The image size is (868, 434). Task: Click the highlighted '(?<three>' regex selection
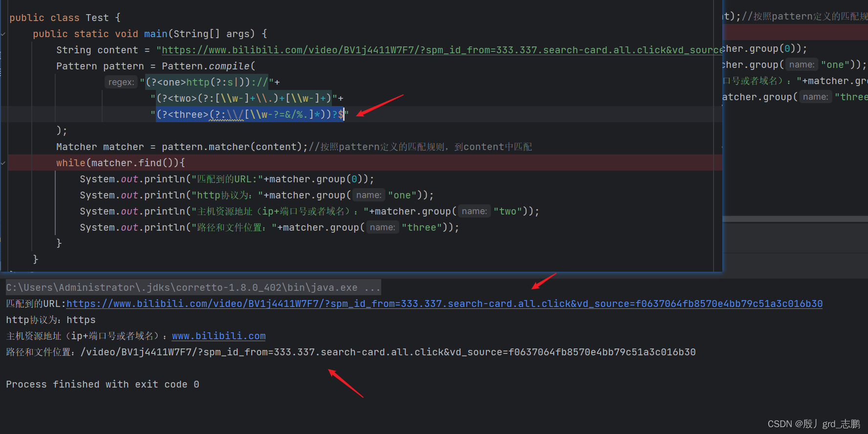(250, 114)
